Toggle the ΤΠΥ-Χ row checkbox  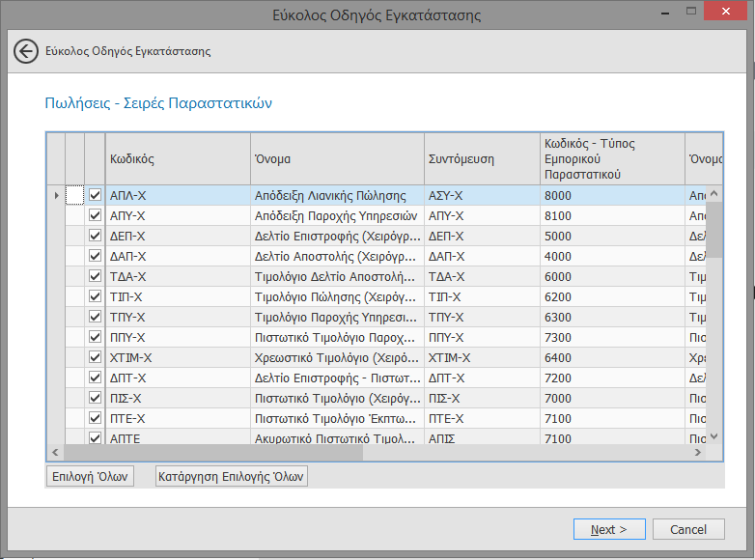click(95, 317)
